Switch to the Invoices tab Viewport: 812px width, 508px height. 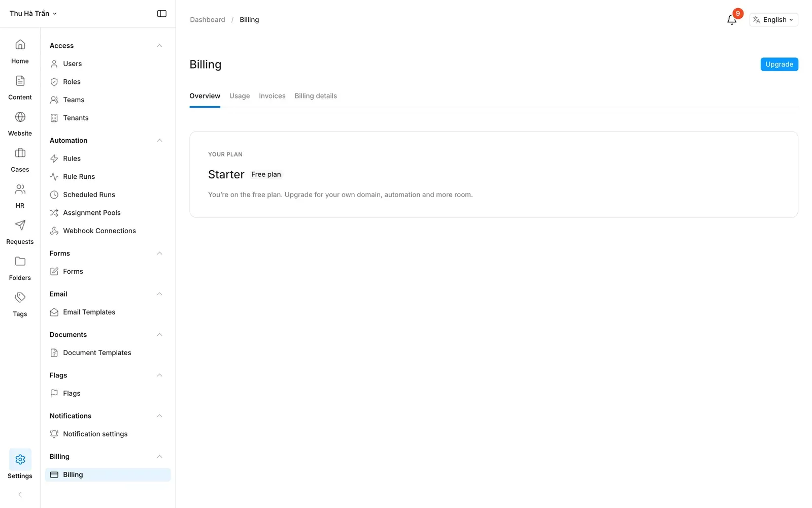[272, 96]
